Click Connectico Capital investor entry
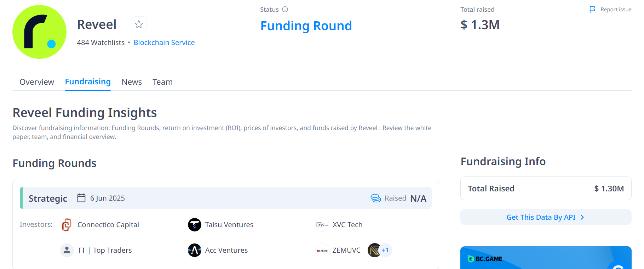Image resolution: width=644 pixels, height=269 pixels. (108, 225)
